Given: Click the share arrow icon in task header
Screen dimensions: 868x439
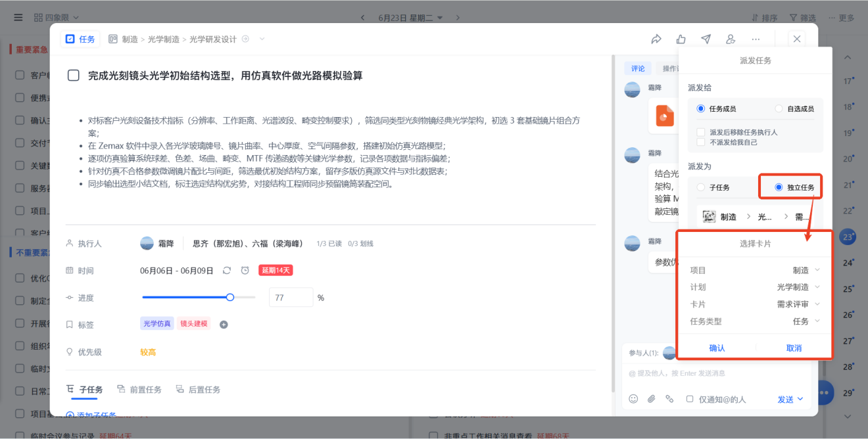Looking at the screenshot, I should tap(656, 39).
